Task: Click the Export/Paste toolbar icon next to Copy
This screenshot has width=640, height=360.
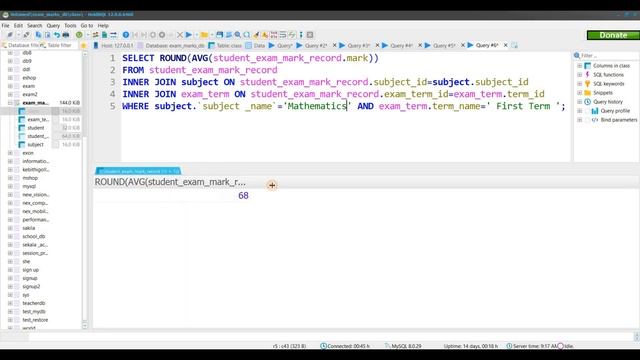Action: (47, 35)
